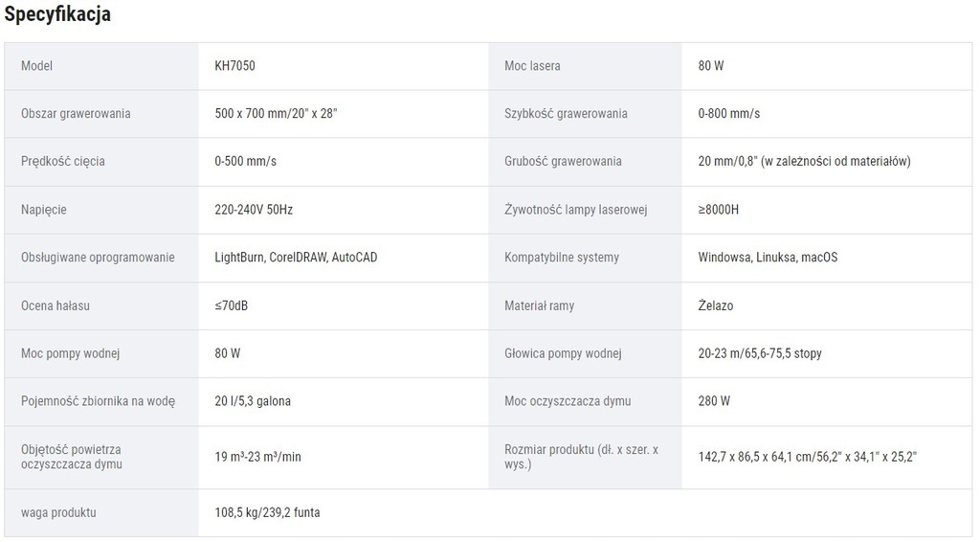Click the 280 W smoke purifier power value

[x=714, y=401]
